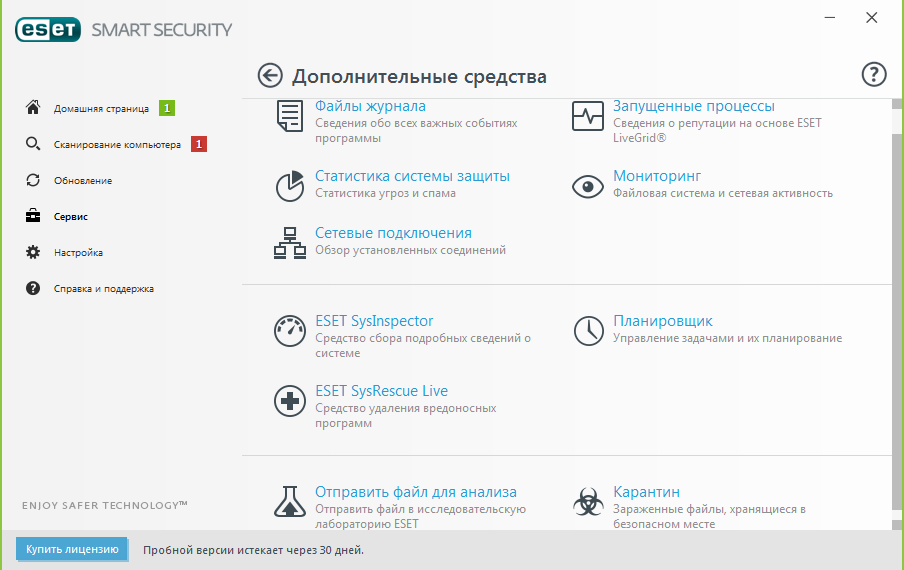Screen dimensions: 904x570
Task: Open help via the question mark icon
Action: pyautogui.click(x=874, y=74)
